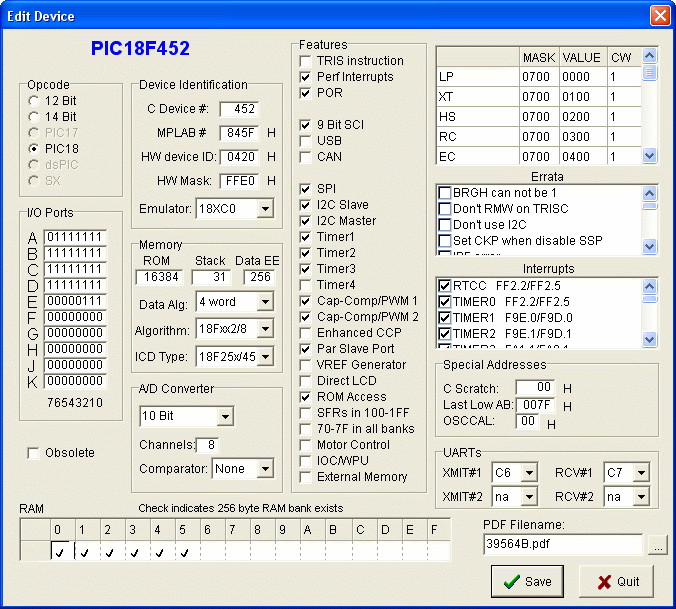The height and width of the screenshot is (609, 676).
Task: Check BRGH can not be 1 errata
Action: [445, 193]
